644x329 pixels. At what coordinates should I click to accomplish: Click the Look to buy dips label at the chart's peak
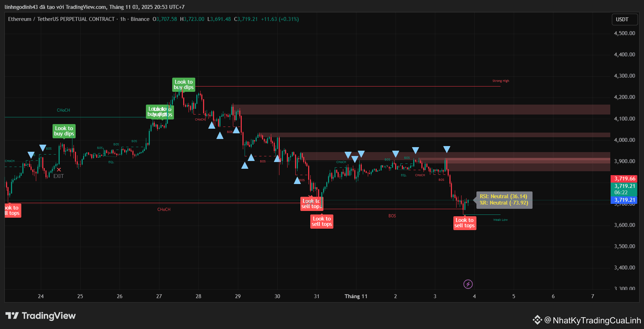[184, 85]
